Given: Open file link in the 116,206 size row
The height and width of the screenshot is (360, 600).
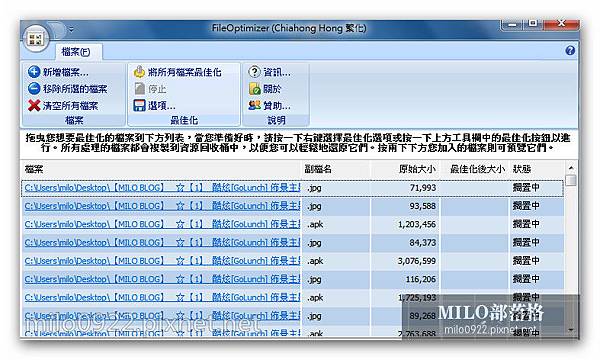Looking at the screenshot, I should [162, 279].
